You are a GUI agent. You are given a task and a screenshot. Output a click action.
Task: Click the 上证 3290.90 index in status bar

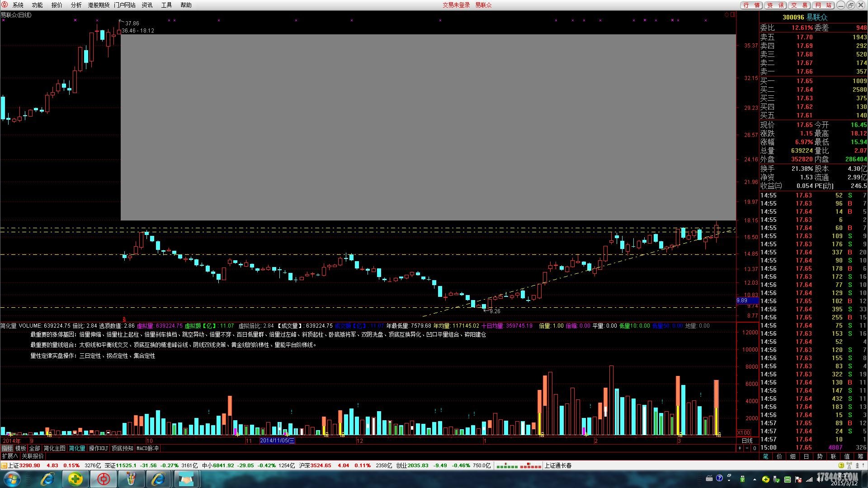tap(24, 465)
